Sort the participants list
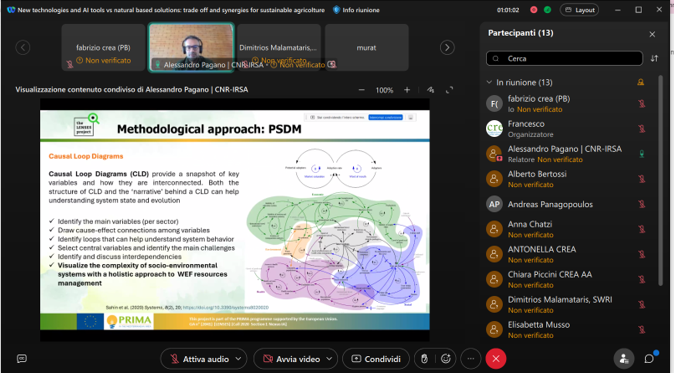Image resolution: width=674 pixels, height=373 pixels. point(654,58)
